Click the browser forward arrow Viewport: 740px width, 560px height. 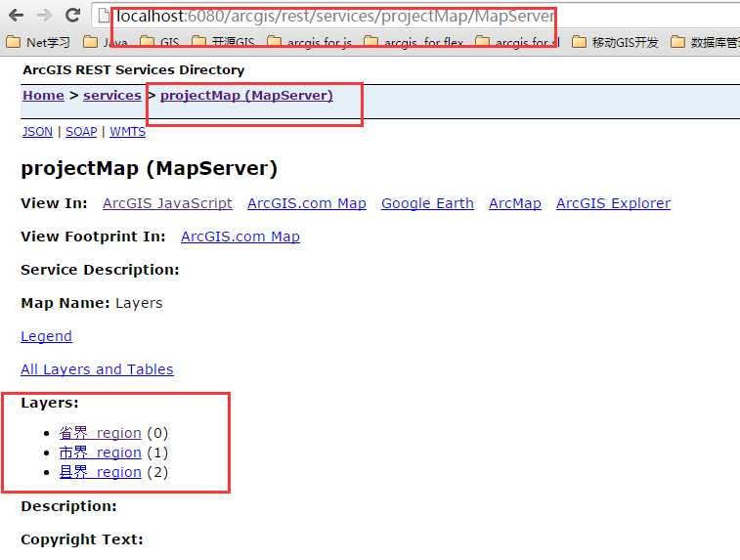tap(44, 16)
